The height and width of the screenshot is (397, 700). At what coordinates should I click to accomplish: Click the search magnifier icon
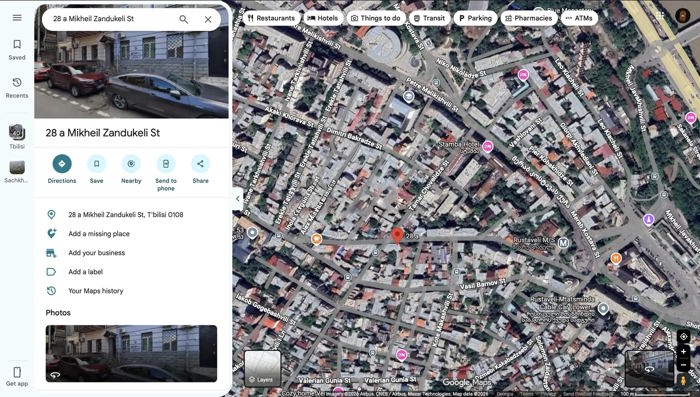[x=183, y=19]
